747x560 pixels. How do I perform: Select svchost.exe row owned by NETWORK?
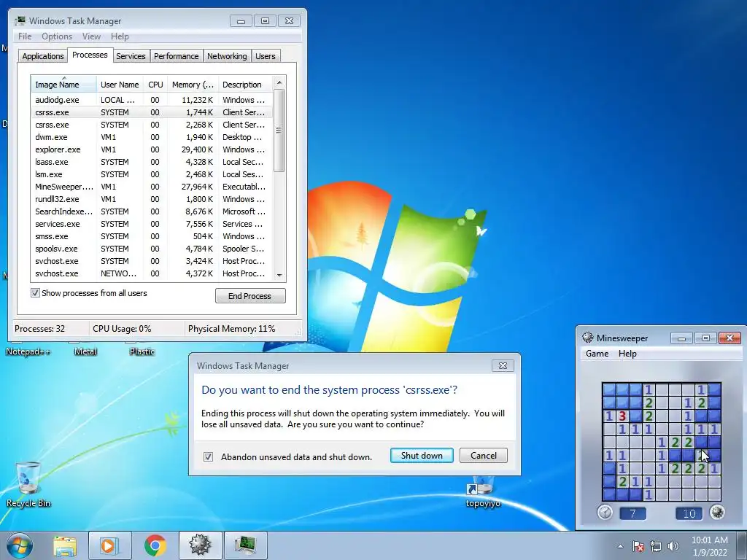152,273
